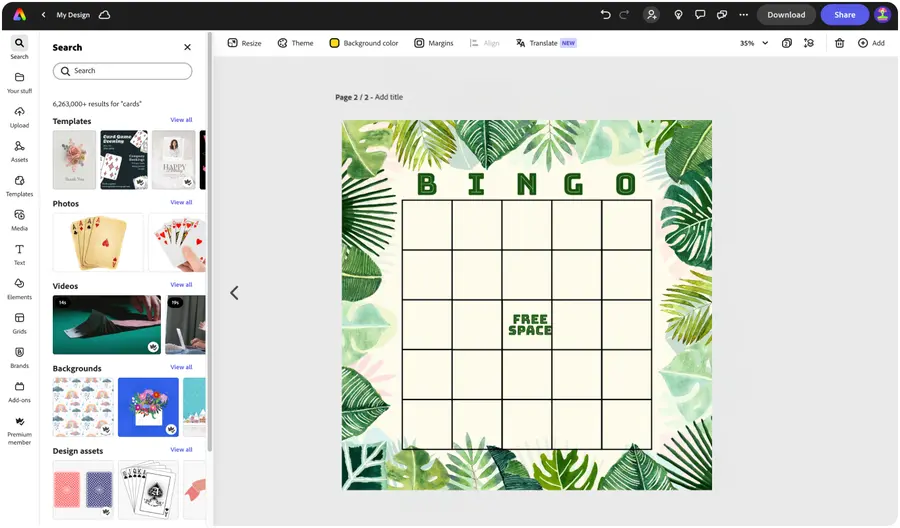Open the yellow Background color swatch

pos(334,43)
